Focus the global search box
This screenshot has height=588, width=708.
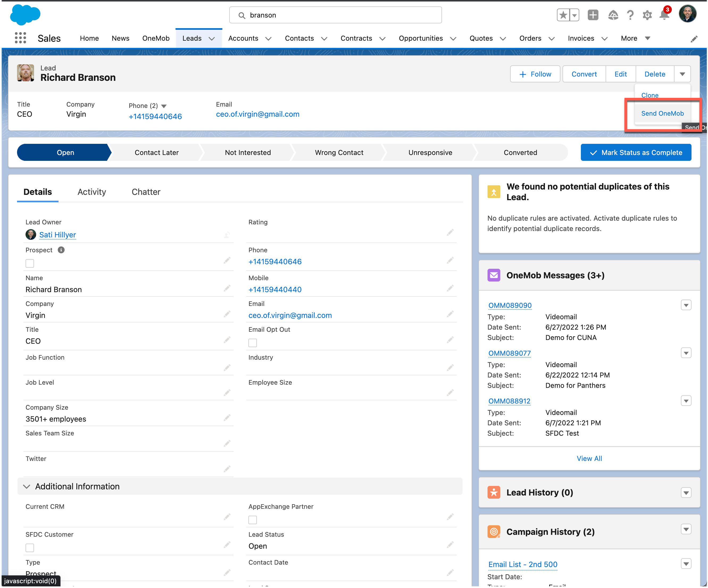pyautogui.click(x=335, y=15)
